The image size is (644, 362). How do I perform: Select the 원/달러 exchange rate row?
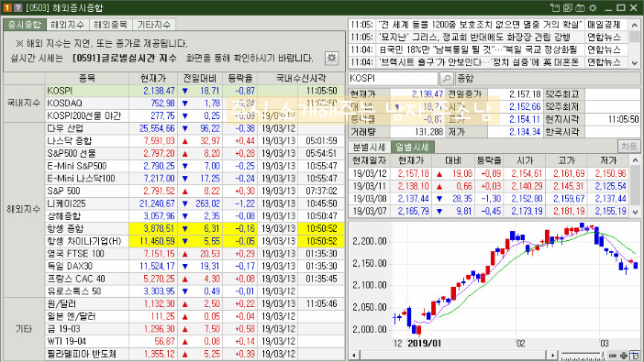tap(194, 303)
